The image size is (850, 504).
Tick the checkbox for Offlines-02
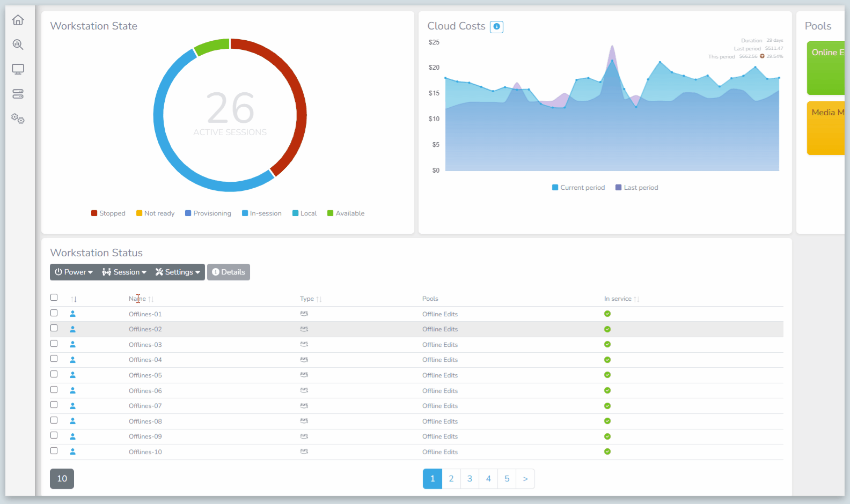[54, 328]
